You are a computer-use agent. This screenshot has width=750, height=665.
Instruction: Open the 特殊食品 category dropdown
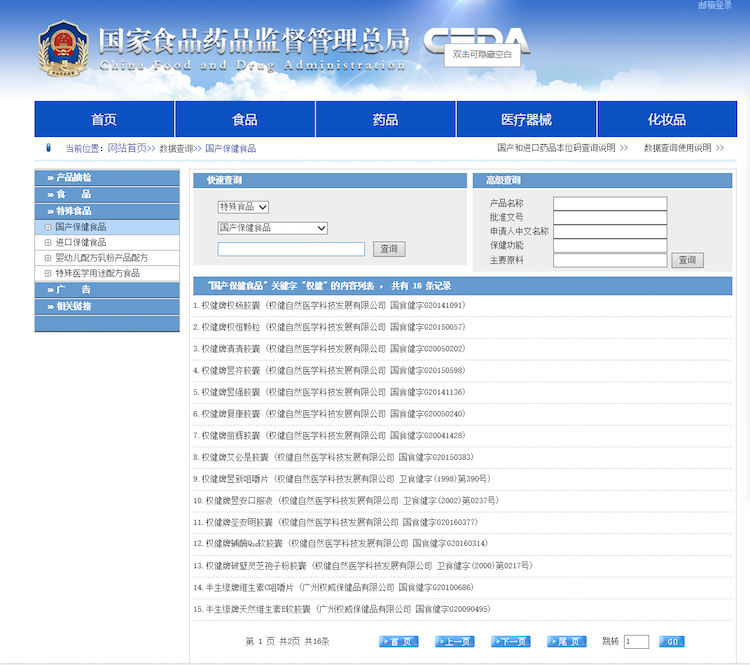point(243,206)
